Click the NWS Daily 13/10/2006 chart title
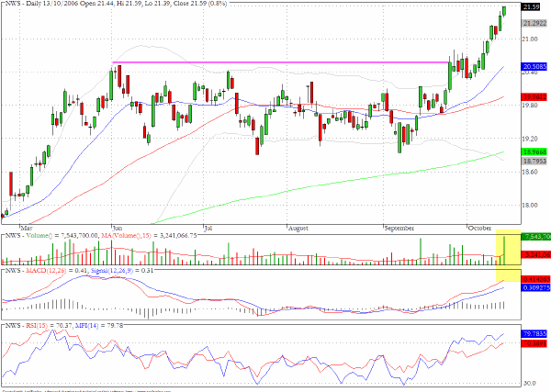 [116, 4]
